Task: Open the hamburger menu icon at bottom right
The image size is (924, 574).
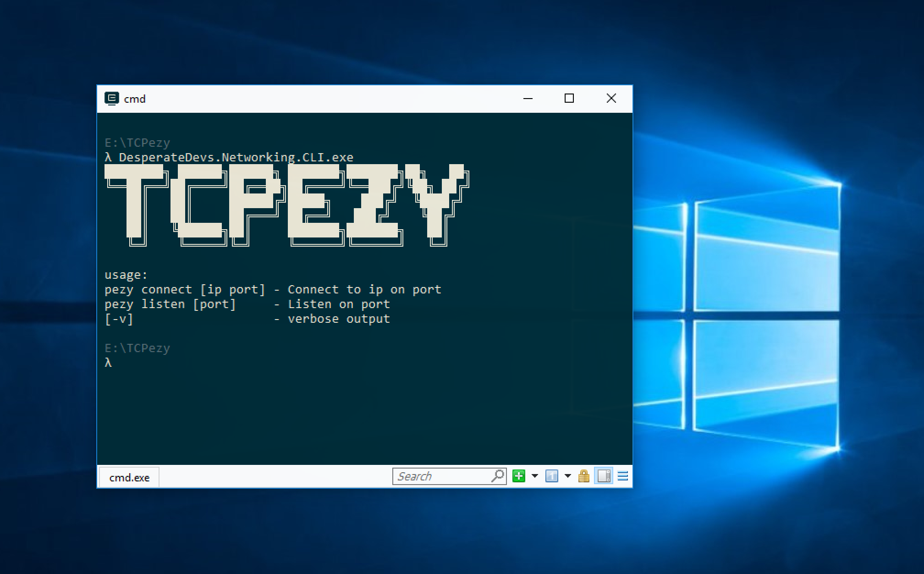Action: (x=622, y=476)
